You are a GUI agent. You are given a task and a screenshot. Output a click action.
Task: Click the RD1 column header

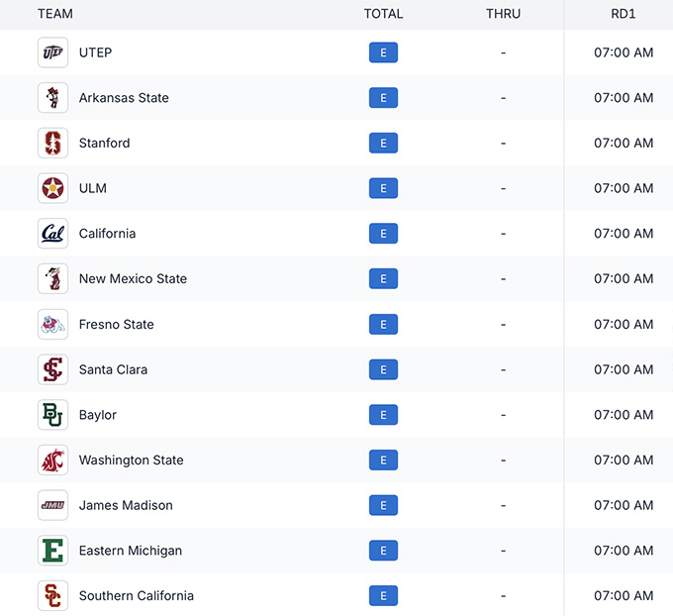tap(624, 14)
